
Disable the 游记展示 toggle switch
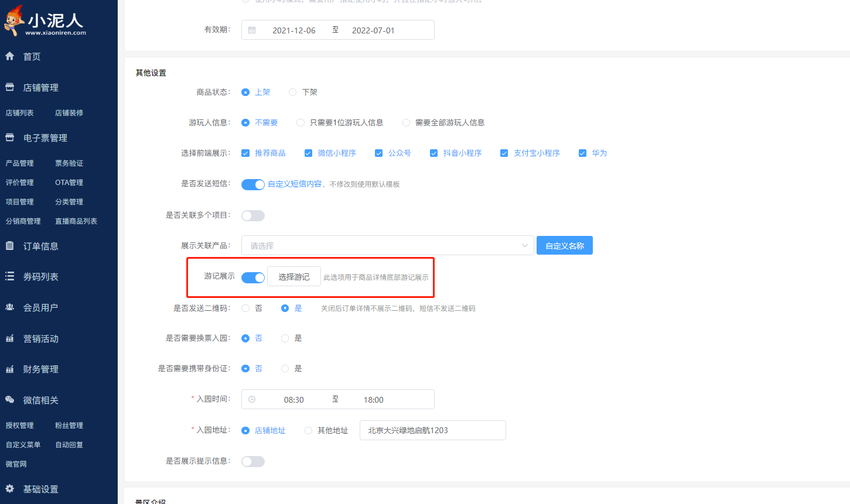point(252,277)
